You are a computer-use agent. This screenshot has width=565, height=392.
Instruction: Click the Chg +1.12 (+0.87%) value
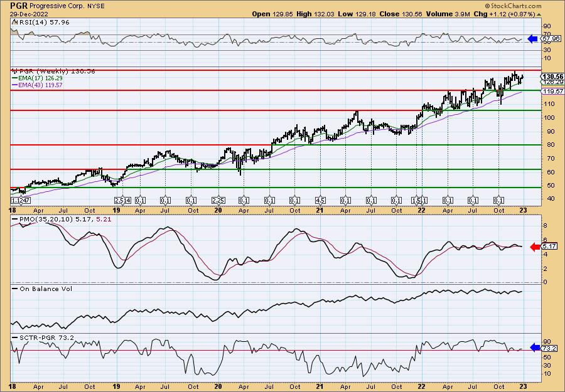(x=504, y=14)
